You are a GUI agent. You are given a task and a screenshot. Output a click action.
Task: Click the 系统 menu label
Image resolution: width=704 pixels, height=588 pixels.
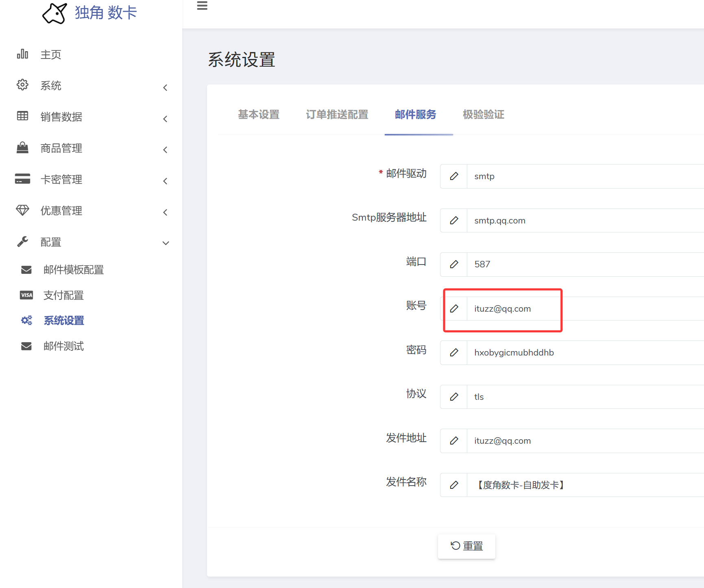point(51,86)
